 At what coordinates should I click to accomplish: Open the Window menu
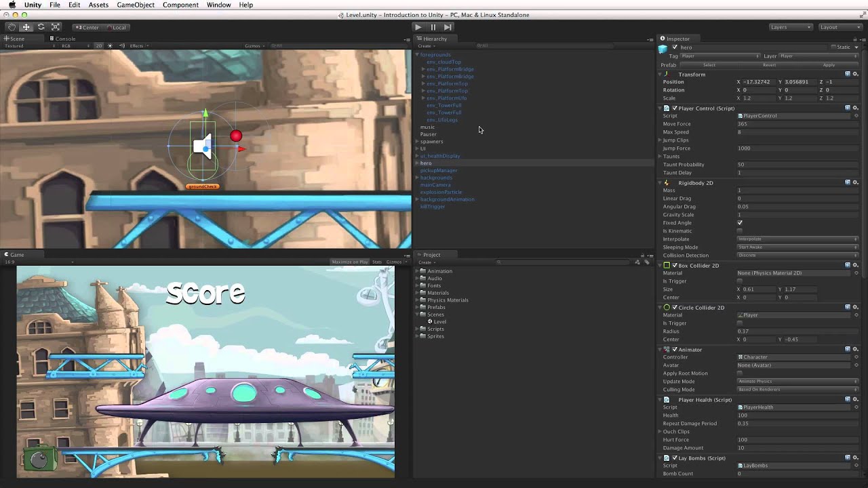point(218,5)
